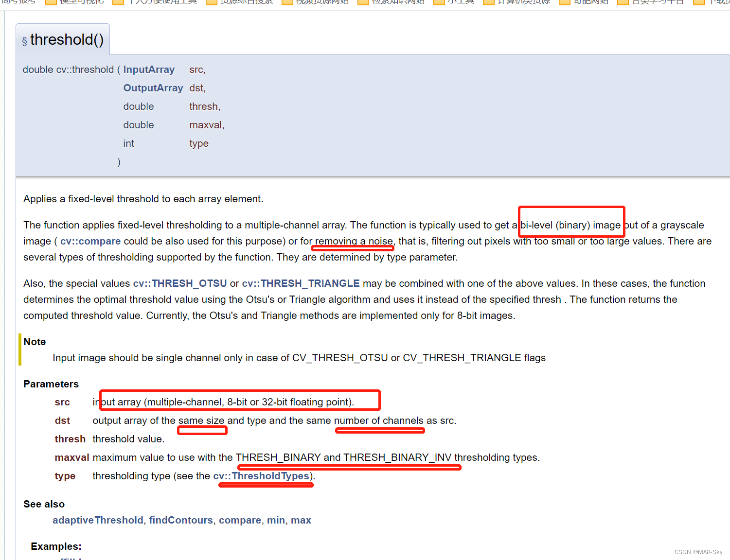Follow the cv::compare hyperlink
The height and width of the screenshot is (560, 730).
[x=90, y=241]
